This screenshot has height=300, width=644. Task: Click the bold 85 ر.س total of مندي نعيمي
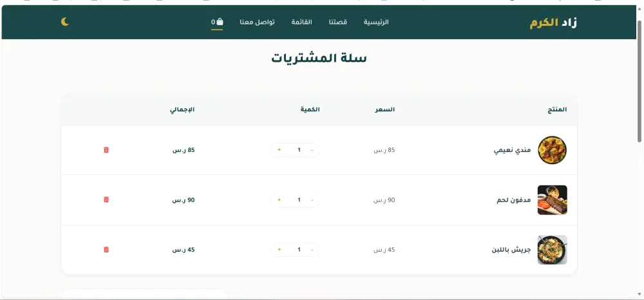point(184,150)
